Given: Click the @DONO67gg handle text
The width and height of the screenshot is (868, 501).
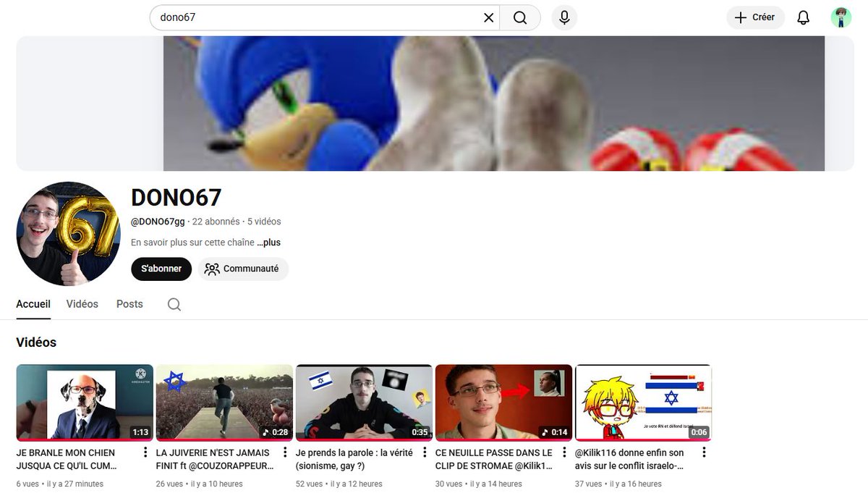Looking at the screenshot, I should [x=158, y=222].
